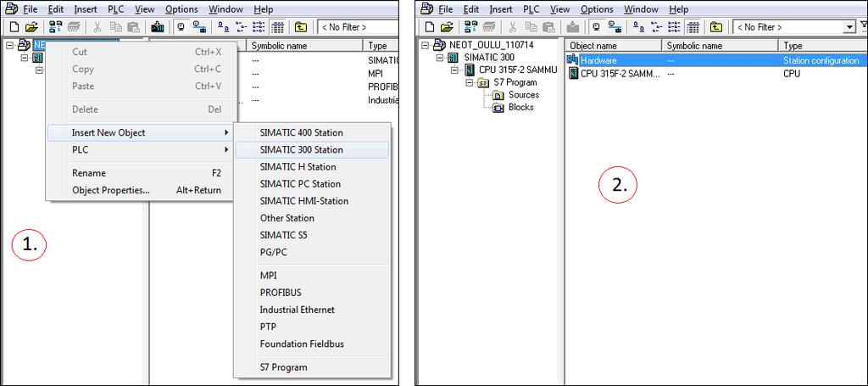Click Symbolic name column header in left window
The image size is (868, 386).
tap(305, 46)
